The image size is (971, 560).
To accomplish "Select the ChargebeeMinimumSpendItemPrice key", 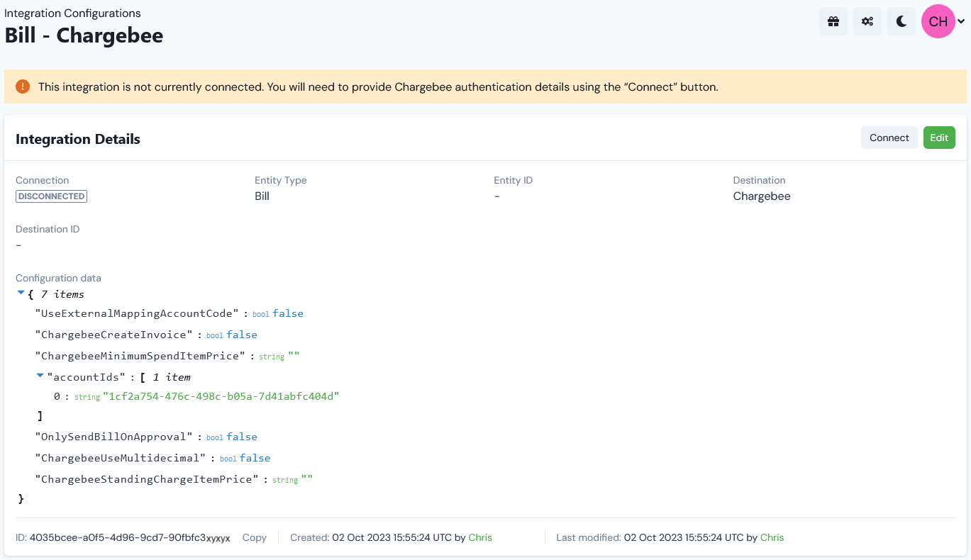I will point(140,356).
